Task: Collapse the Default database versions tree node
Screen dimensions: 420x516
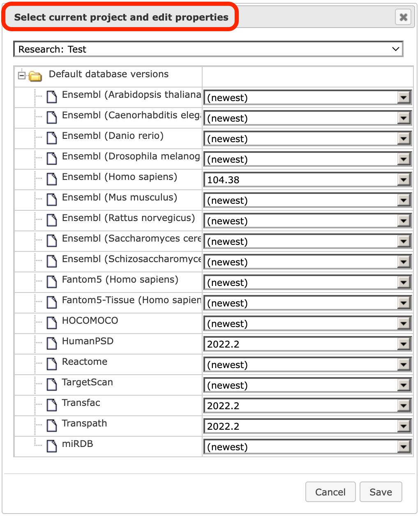Action: (22, 76)
